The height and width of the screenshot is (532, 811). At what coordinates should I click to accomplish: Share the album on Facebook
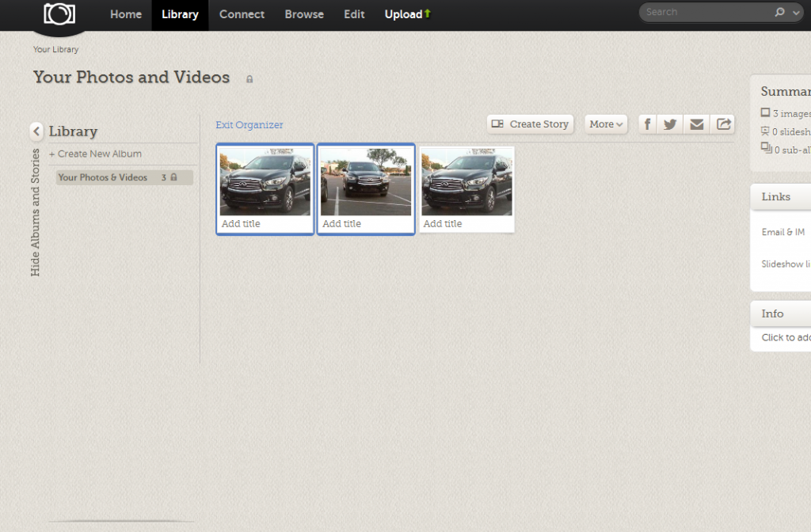pyautogui.click(x=647, y=124)
